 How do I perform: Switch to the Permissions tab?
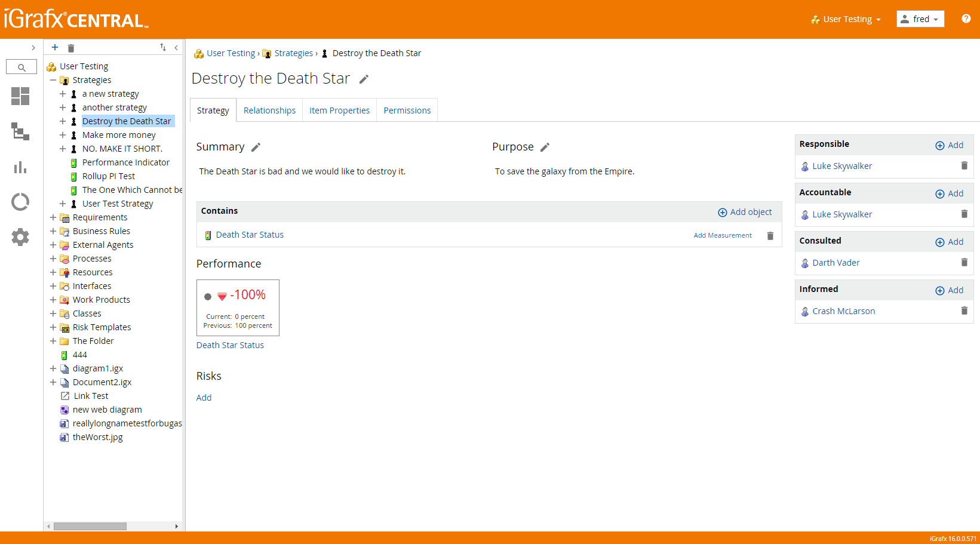click(x=407, y=110)
